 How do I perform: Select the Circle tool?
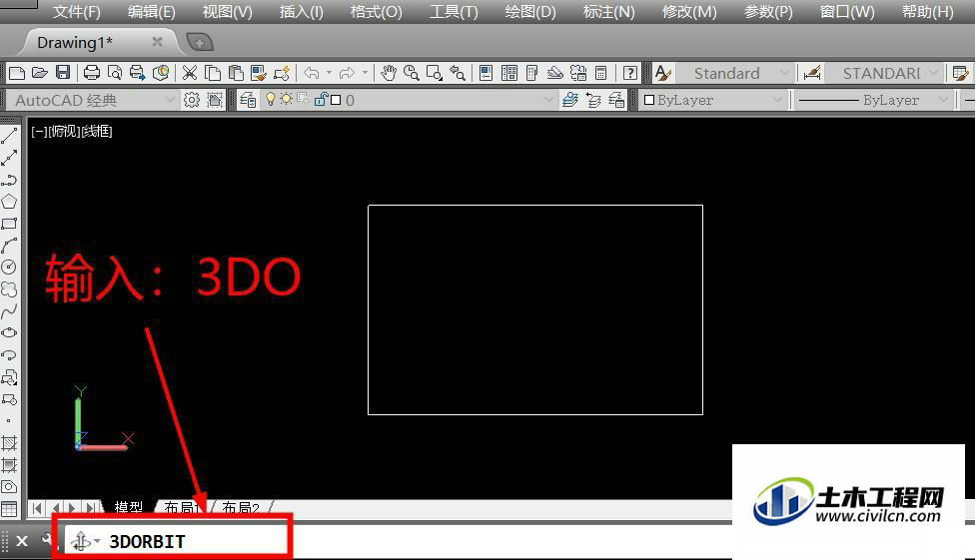coord(9,268)
